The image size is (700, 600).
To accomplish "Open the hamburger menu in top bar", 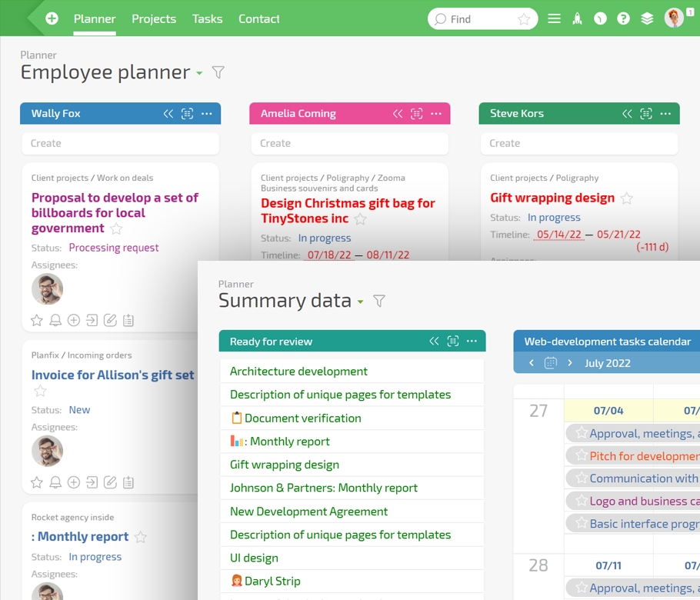I will click(x=554, y=19).
